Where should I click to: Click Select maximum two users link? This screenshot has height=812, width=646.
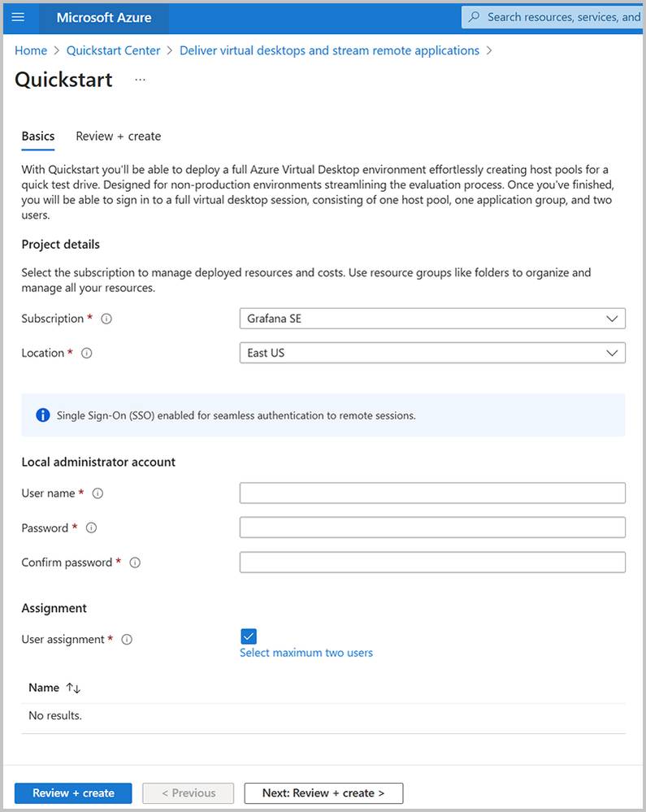(x=306, y=653)
